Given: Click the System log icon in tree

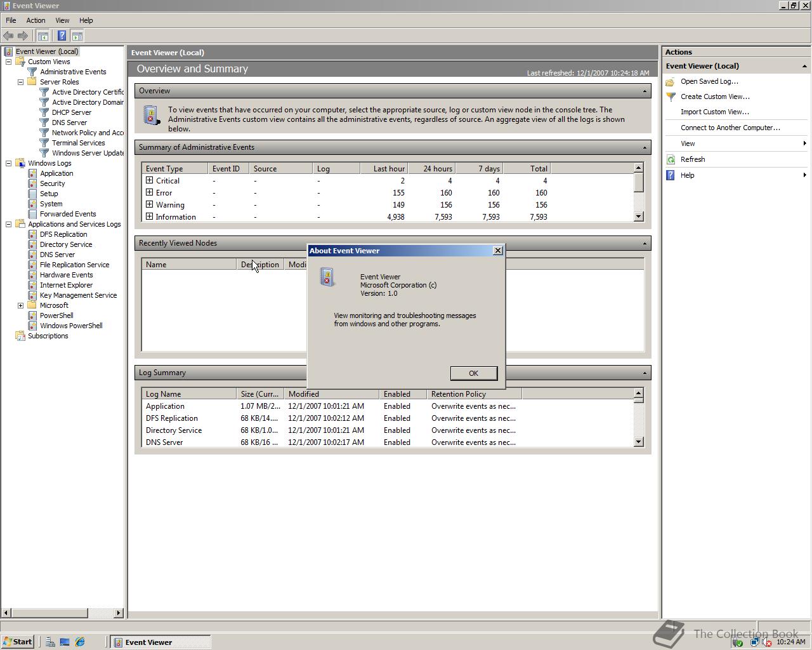Looking at the screenshot, I should pos(32,204).
